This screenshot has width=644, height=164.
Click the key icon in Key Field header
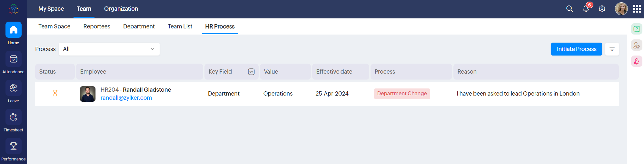(251, 72)
